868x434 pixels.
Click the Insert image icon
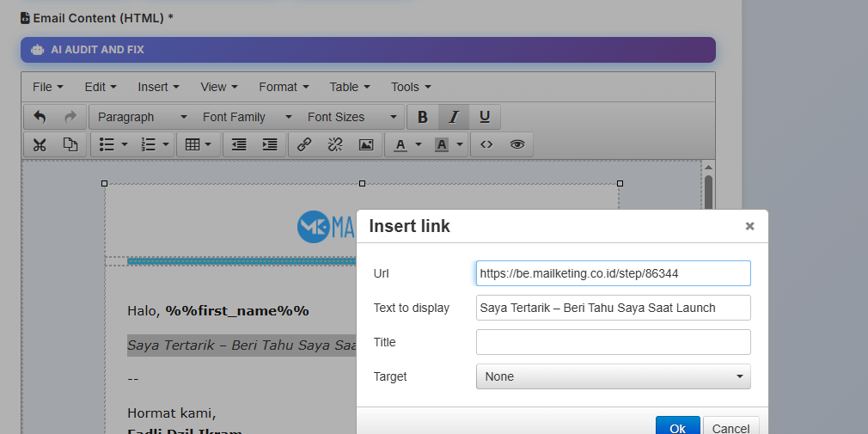pos(366,144)
